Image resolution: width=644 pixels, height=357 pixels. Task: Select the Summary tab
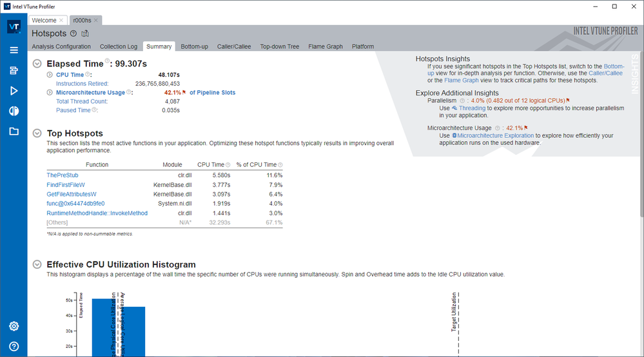pos(159,46)
